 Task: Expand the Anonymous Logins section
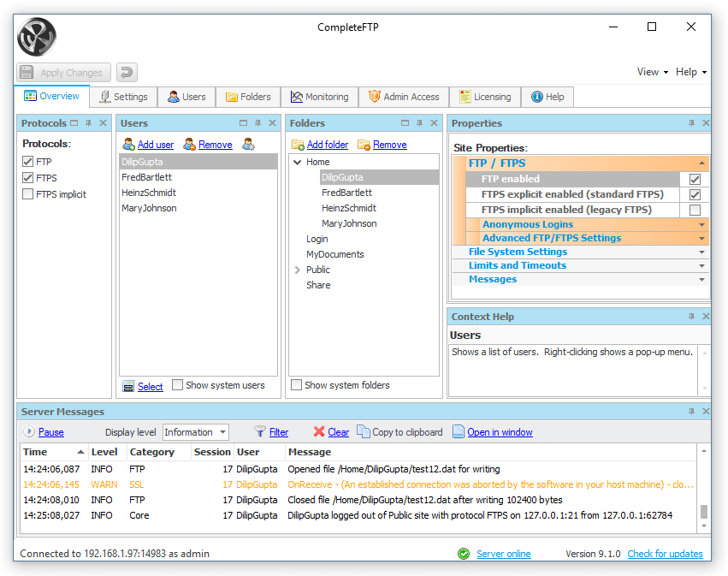[x=701, y=225]
